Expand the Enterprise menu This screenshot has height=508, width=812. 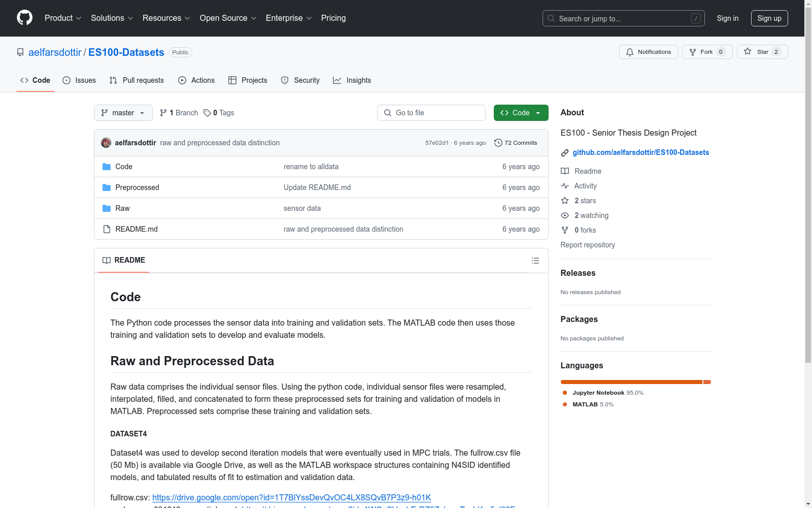click(289, 18)
